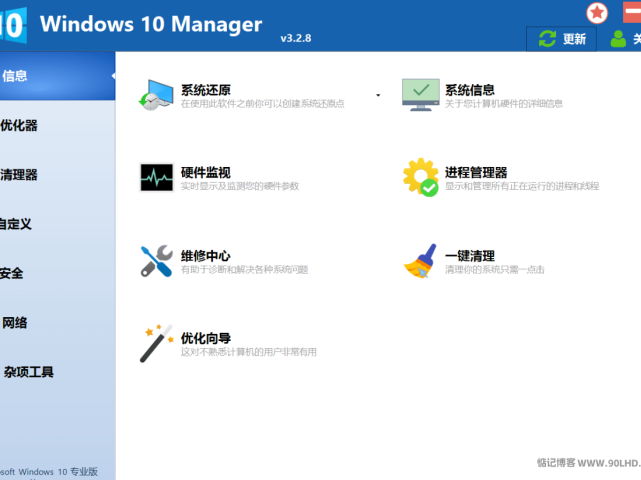Click description 实时显示及监测您的硬件参数
This screenshot has height=480, width=641.
point(240,186)
